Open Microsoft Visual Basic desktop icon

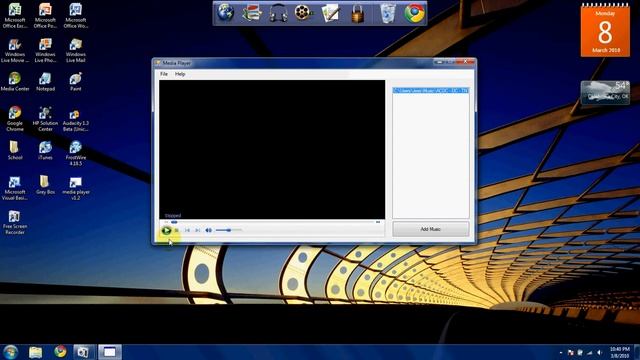[x=15, y=188]
